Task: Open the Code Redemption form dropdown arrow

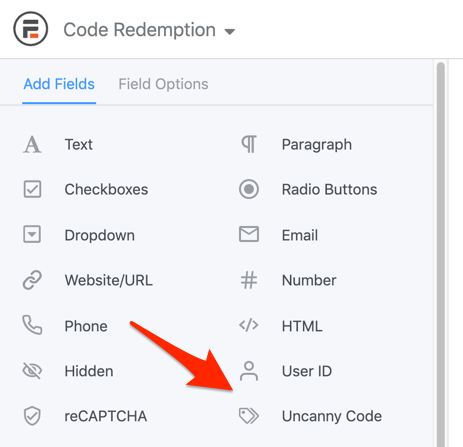Action: (x=230, y=32)
